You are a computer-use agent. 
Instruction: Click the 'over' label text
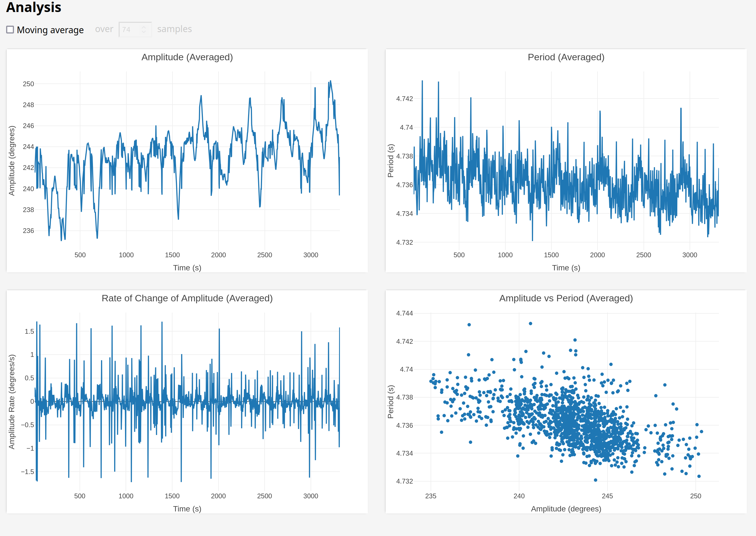(104, 29)
